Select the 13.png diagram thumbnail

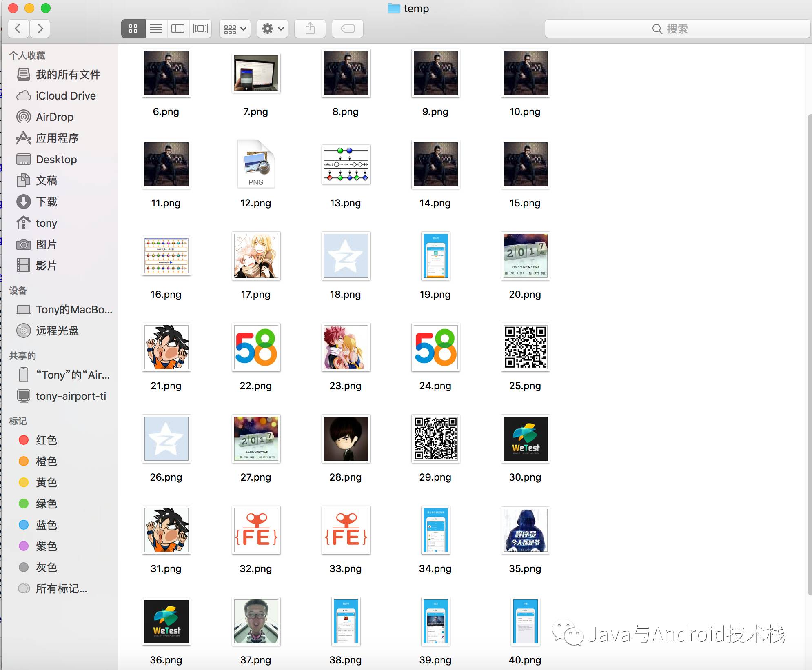346,164
